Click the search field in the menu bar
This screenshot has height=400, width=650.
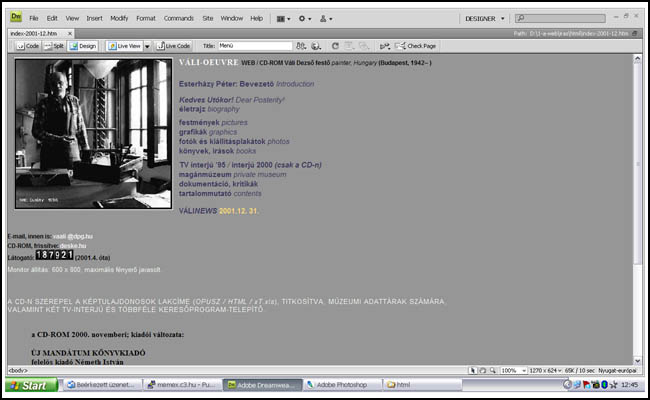pos(560,18)
